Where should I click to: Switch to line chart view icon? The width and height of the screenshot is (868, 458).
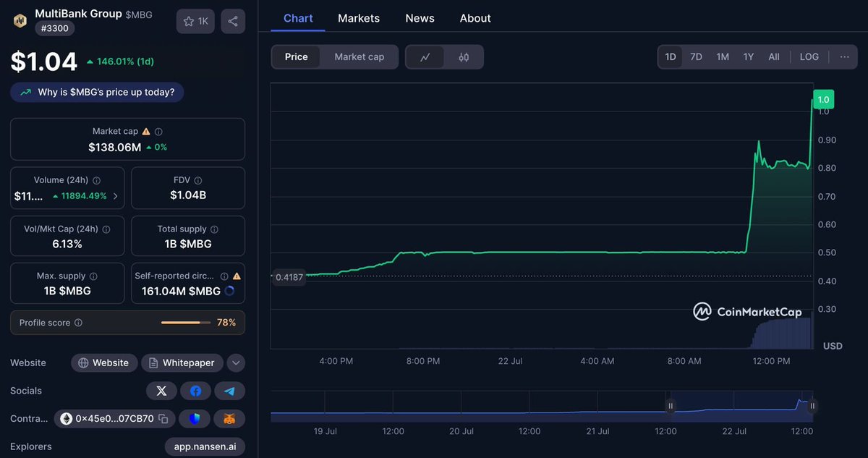pyautogui.click(x=425, y=57)
